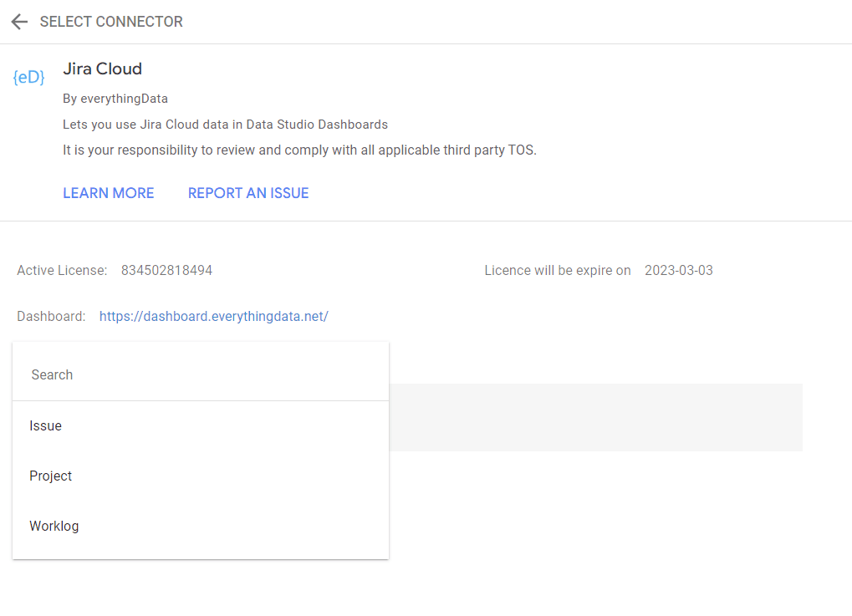Click the Jira Cloud data description line
Image resolution: width=852 pixels, height=616 pixels.
pos(225,125)
